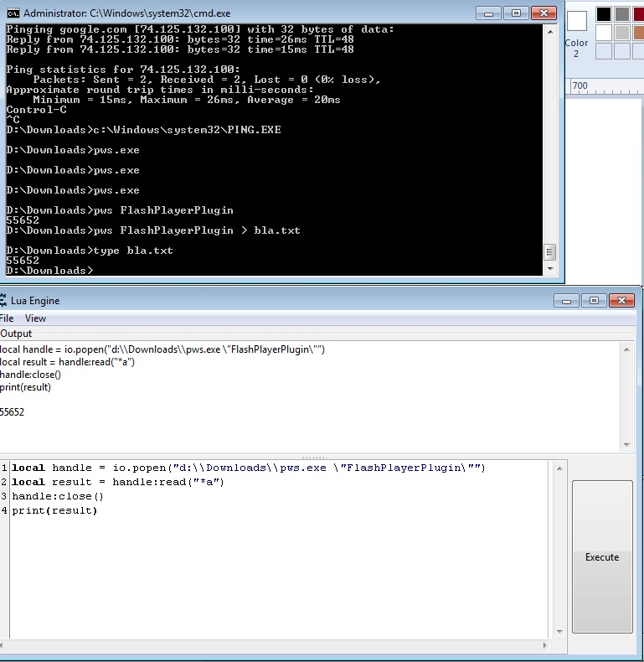The width and height of the screenshot is (644, 662).
Task: Maximize the cmd.exe window
Action: click(515, 13)
